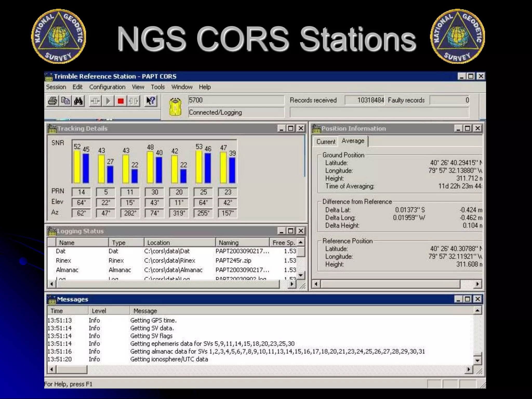
Task: Select the Dat row in Logging Status
Action: 172,251
